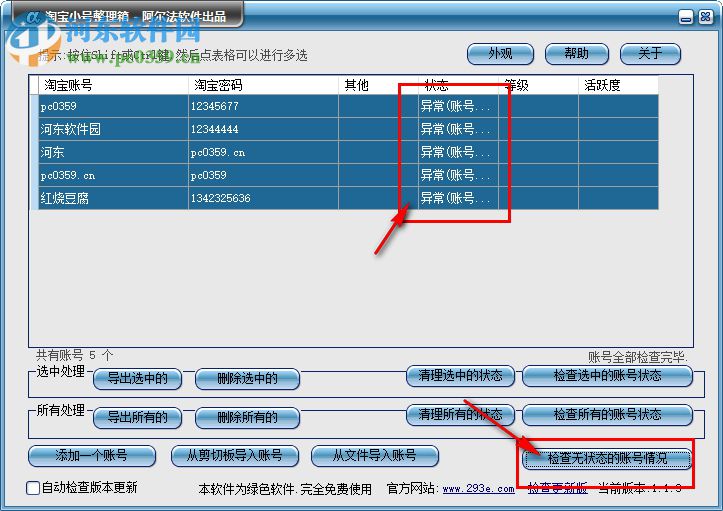Minimize the window using title bar icon
This screenshot has width=723, height=511.
[x=686, y=18]
